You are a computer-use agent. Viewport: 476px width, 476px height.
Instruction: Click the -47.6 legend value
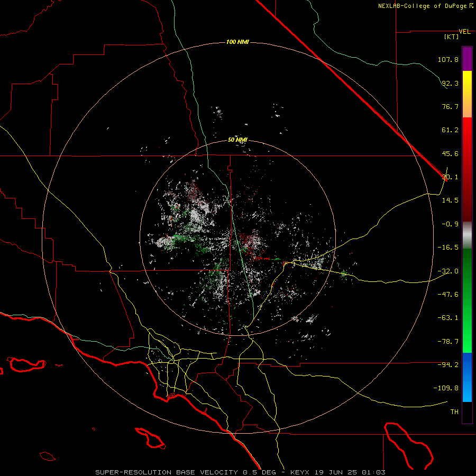click(448, 295)
